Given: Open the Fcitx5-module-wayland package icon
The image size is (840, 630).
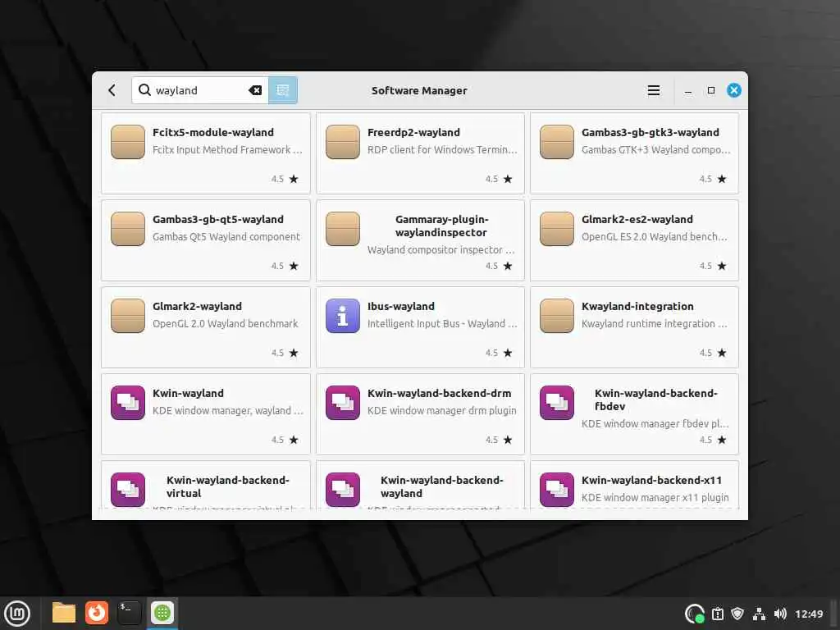Looking at the screenshot, I should [x=127, y=142].
